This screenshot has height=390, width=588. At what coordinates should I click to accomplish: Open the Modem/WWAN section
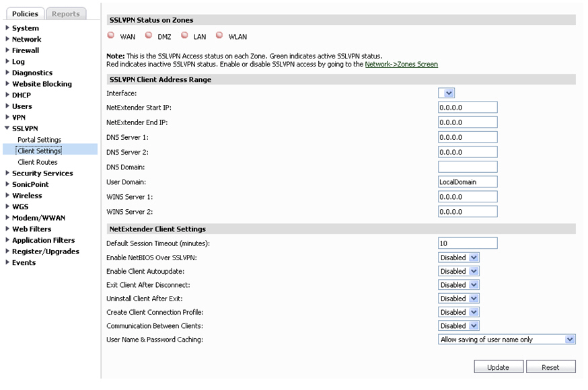click(x=38, y=218)
